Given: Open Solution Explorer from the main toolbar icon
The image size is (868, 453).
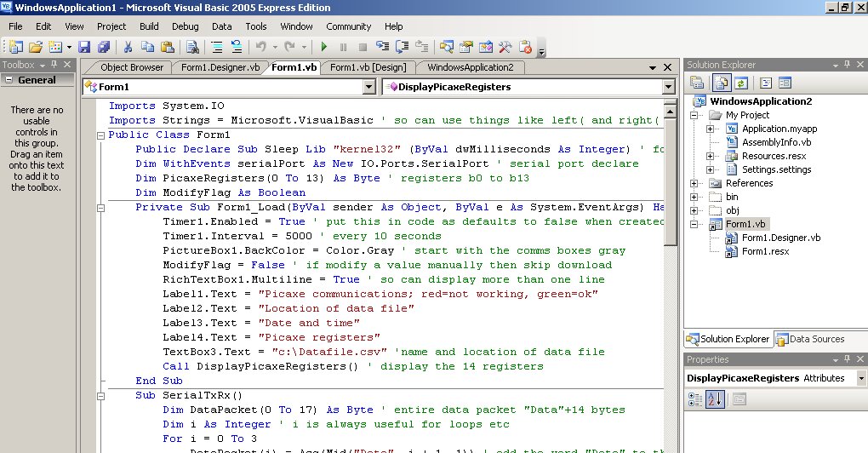Looking at the screenshot, I should [x=446, y=47].
